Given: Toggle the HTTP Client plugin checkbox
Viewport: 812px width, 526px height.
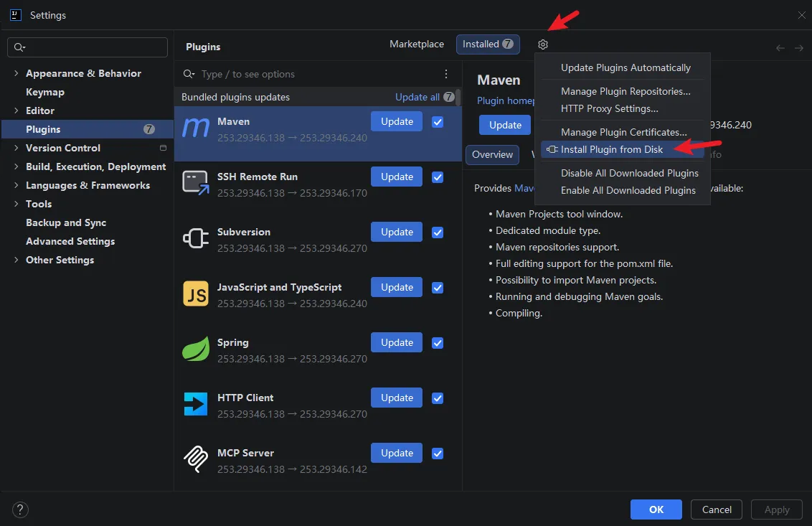Looking at the screenshot, I should pyautogui.click(x=438, y=398).
